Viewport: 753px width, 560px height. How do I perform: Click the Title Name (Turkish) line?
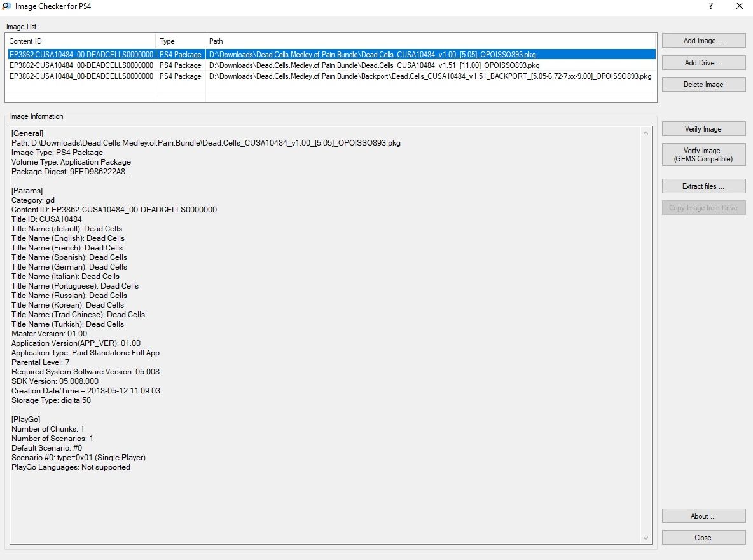pyautogui.click(x=67, y=324)
